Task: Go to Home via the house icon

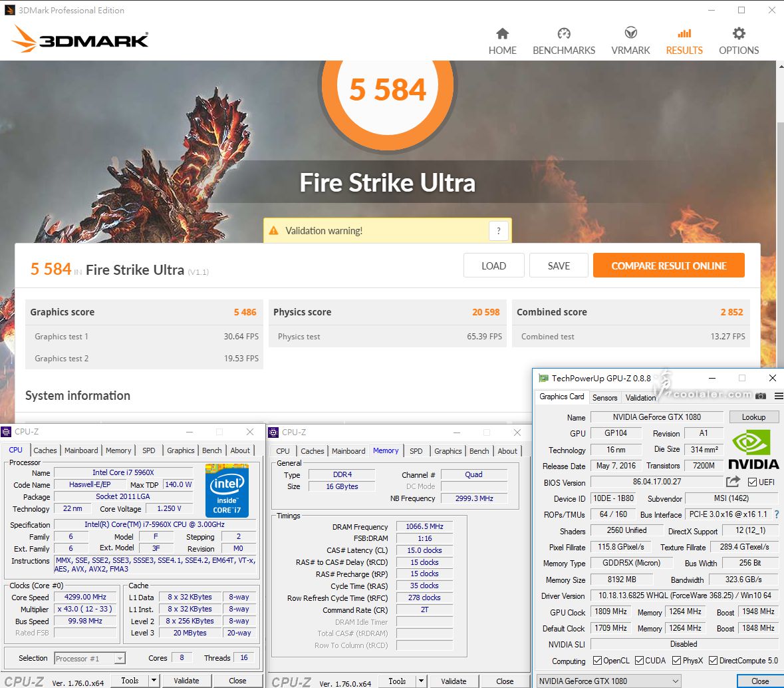Action: click(503, 33)
